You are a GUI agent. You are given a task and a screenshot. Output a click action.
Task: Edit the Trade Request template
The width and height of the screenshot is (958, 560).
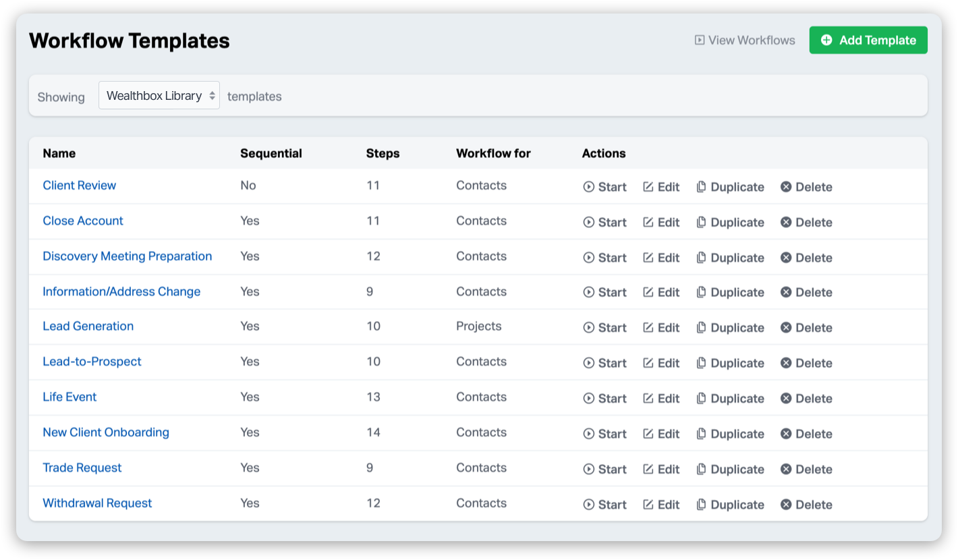pos(661,469)
